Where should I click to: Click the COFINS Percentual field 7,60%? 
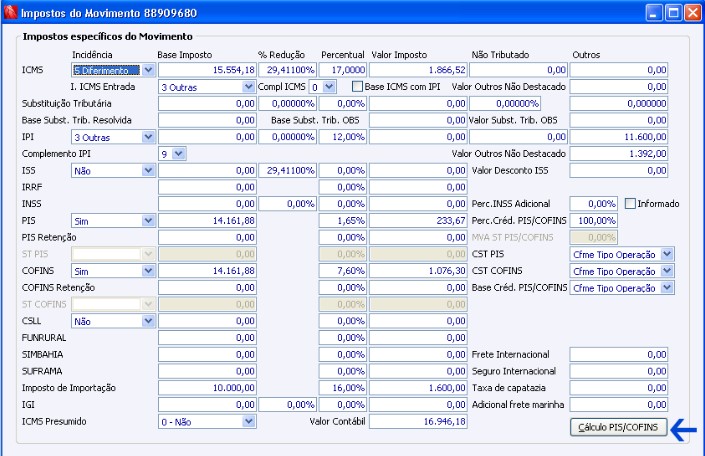pos(343,271)
